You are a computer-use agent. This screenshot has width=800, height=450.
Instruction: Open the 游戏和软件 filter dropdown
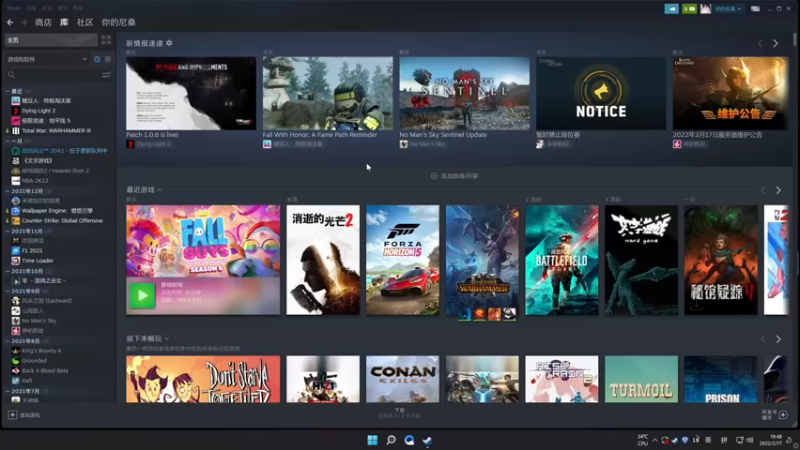pos(47,59)
